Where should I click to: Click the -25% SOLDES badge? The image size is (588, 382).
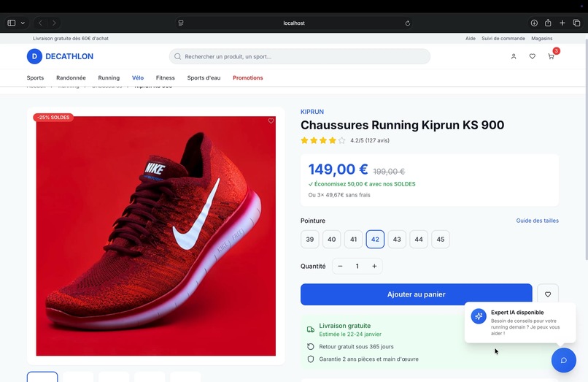click(53, 117)
